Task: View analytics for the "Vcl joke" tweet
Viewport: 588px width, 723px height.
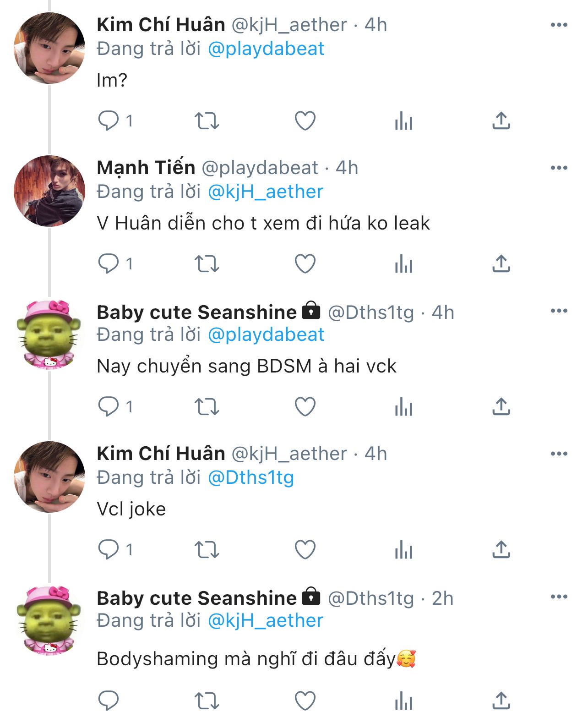Action: (403, 550)
